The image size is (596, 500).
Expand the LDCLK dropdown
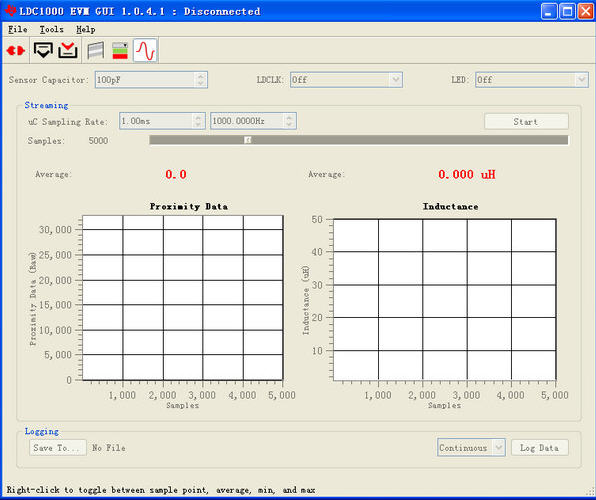click(396, 80)
